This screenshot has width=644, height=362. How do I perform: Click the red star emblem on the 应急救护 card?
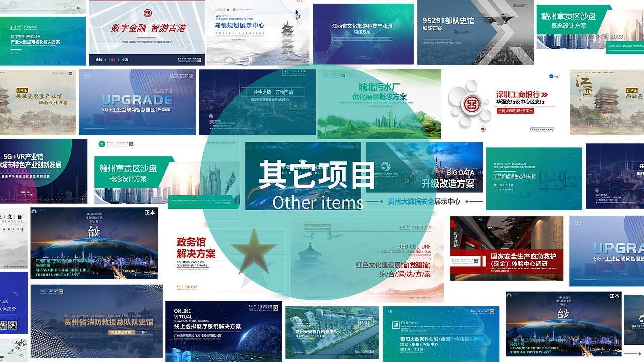(x=452, y=224)
